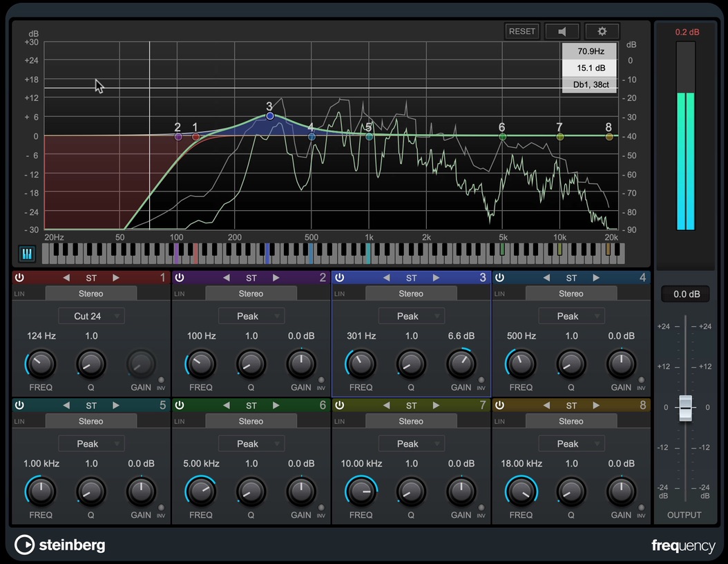Screen dimensions: 728x564
Task: Click band 5 next channel arrow
Action: pos(115,406)
